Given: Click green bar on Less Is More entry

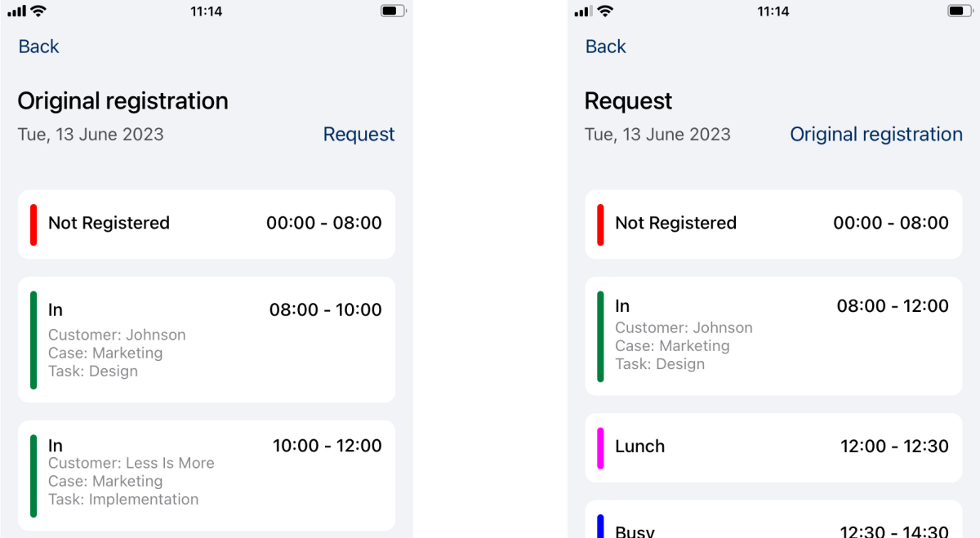Looking at the screenshot, I should coord(33,476).
